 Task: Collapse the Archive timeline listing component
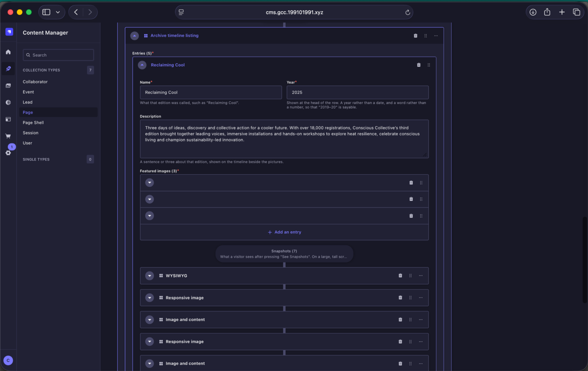click(x=134, y=36)
